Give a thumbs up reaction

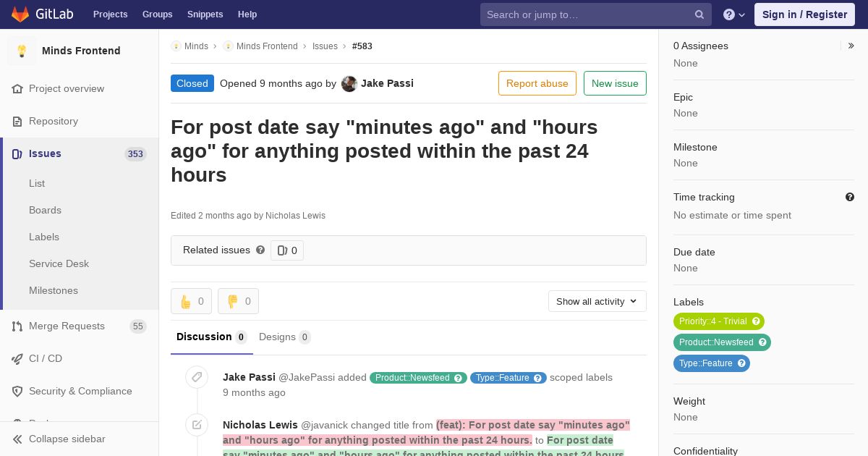pyautogui.click(x=191, y=301)
